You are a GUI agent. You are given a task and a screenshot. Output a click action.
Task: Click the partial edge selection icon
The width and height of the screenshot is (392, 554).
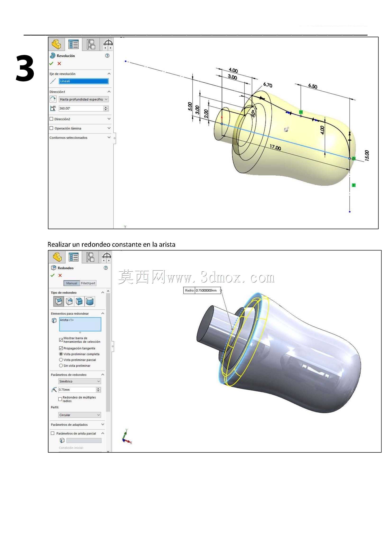[x=62, y=441]
